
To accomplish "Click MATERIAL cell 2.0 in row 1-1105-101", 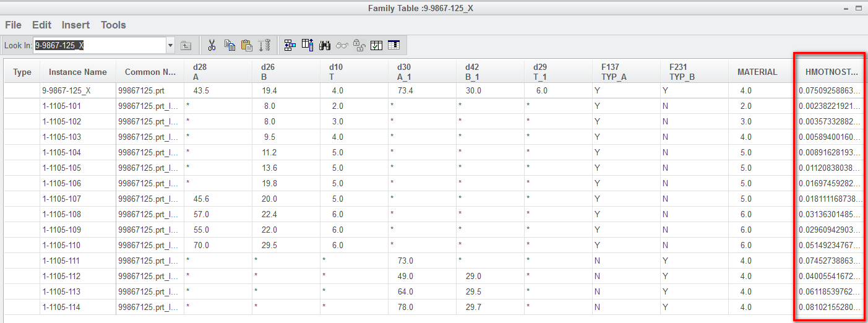I will click(762, 106).
